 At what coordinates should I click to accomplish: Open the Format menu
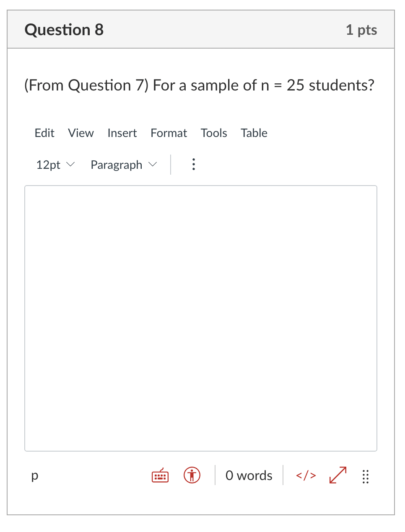coord(169,133)
